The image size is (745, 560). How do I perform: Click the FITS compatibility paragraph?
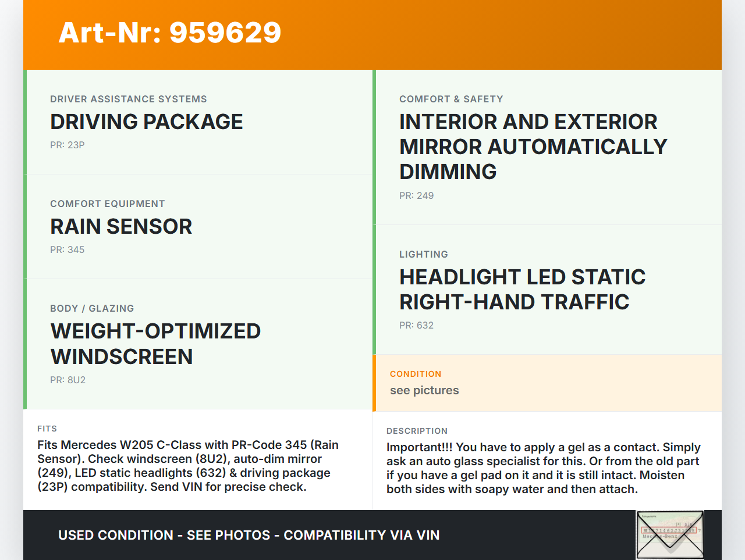188,466
